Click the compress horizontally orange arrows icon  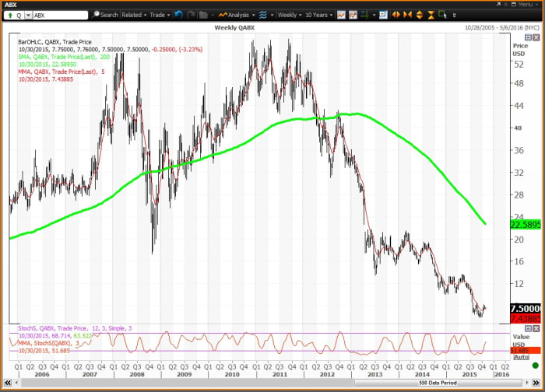[407, 15]
